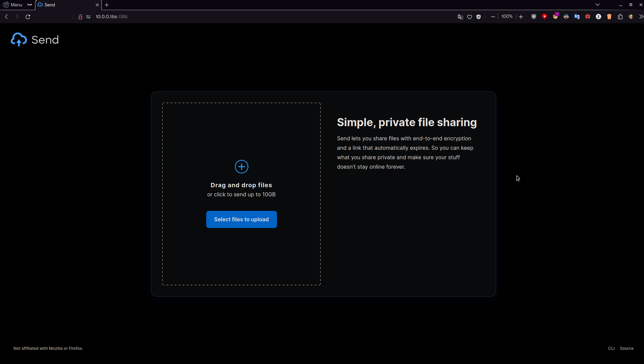644x364 pixels.
Task: Open the CLI footer link
Action: coord(611,348)
